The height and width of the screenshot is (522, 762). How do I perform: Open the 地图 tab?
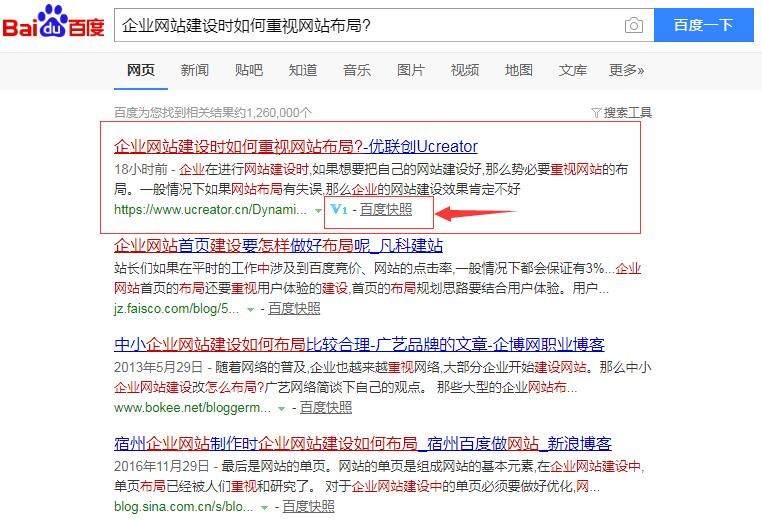point(519,70)
